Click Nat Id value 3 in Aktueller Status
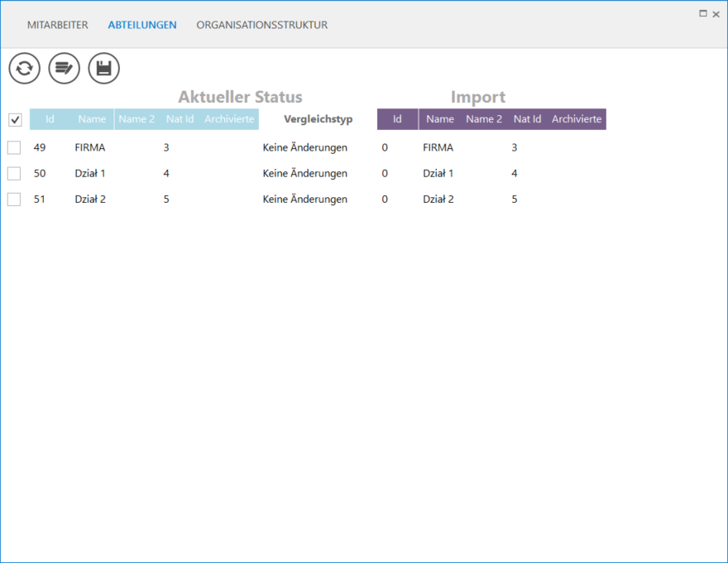728x563 pixels. (x=166, y=147)
